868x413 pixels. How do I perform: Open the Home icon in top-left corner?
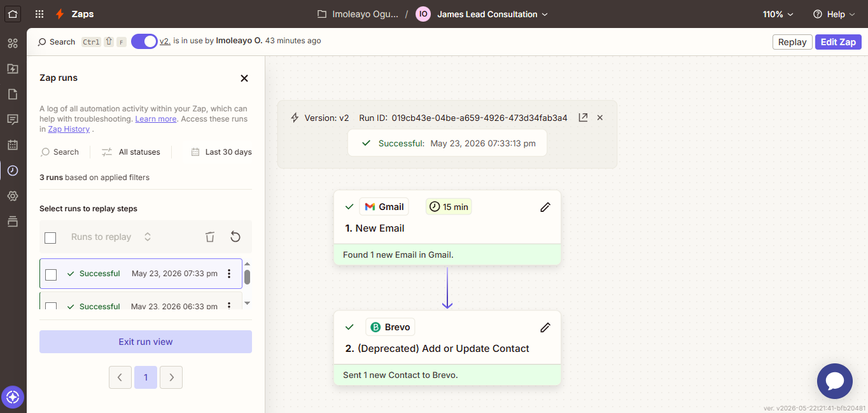pyautogui.click(x=13, y=13)
